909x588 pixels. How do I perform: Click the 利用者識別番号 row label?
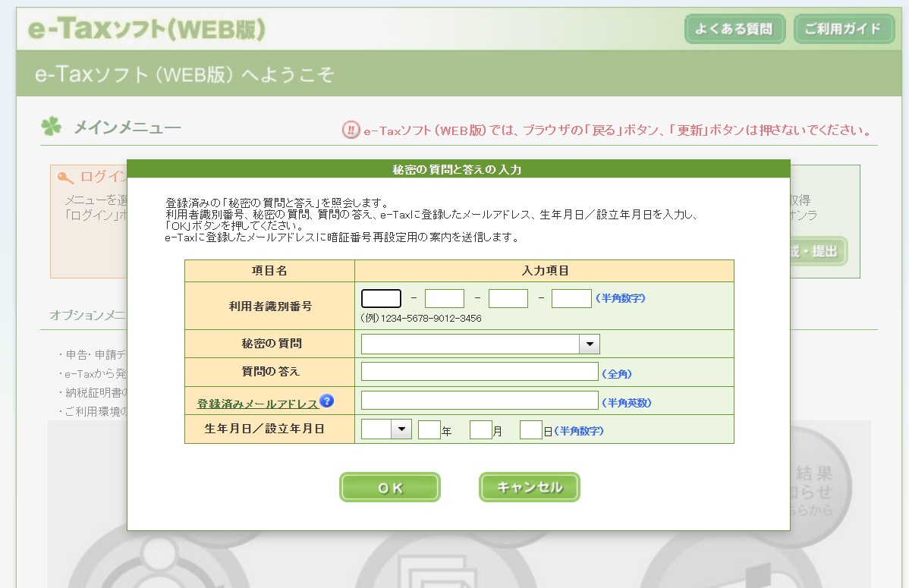[270, 307]
